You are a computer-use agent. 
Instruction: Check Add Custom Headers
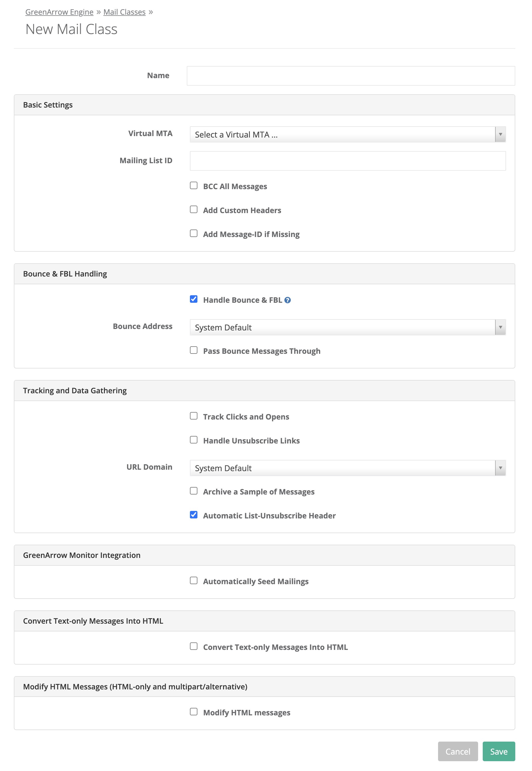click(x=194, y=209)
